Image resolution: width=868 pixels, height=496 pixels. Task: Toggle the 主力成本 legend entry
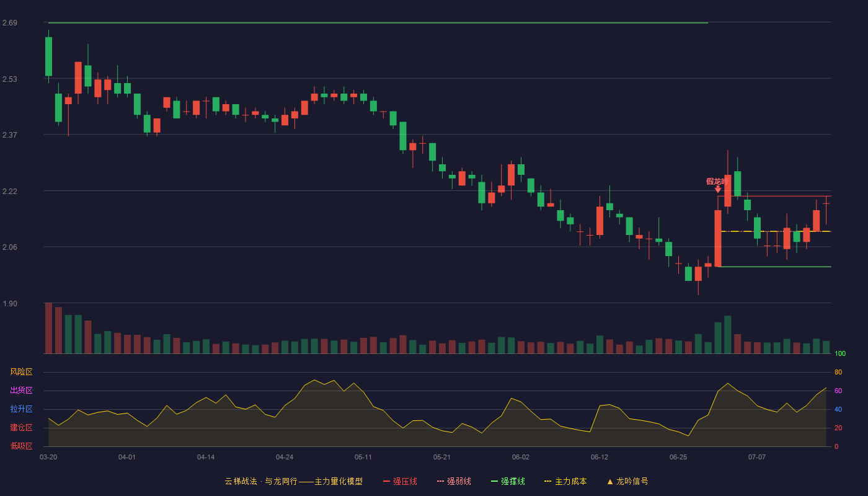point(565,481)
